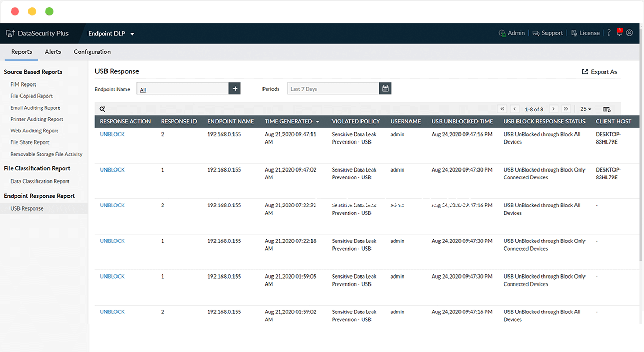Click the column chooser icon
The width and height of the screenshot is (644, 352).
click(x=607, y=109)
